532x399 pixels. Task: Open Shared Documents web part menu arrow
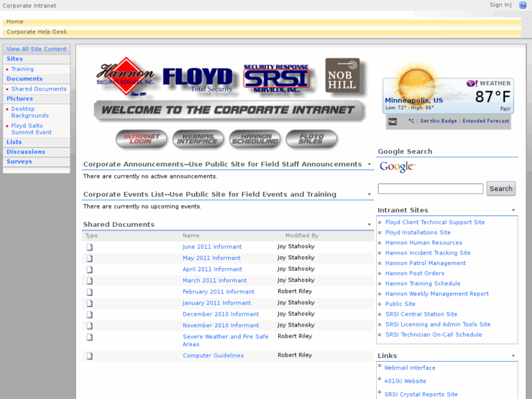[x=369, y=225]
